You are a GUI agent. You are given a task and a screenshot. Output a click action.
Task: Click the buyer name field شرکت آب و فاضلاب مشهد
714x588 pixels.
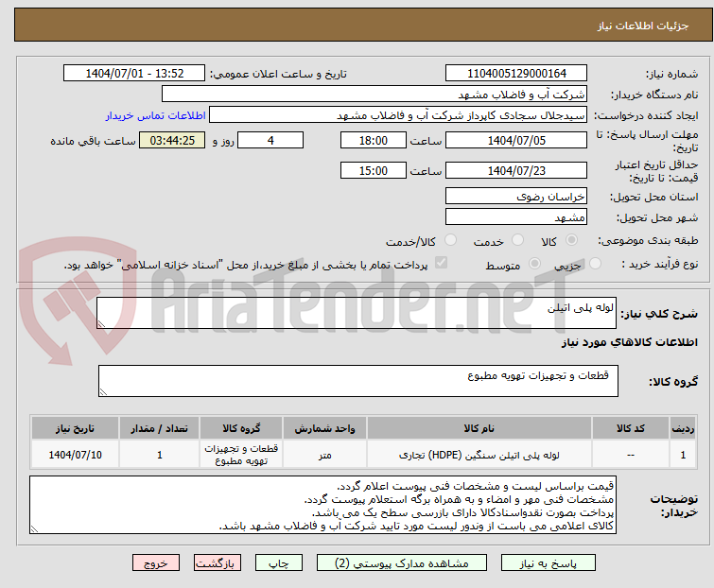tap(374, 95)
